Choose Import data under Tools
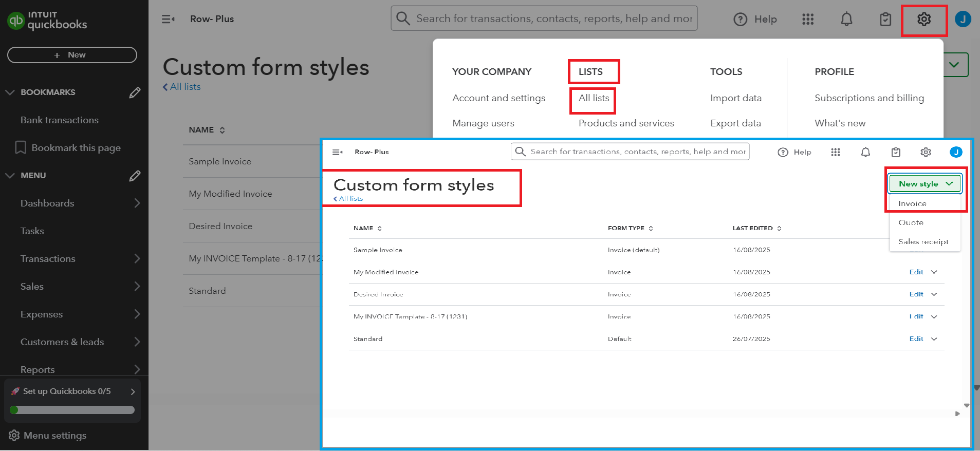This screenshot has width=980, height=451. coord(736,98)
